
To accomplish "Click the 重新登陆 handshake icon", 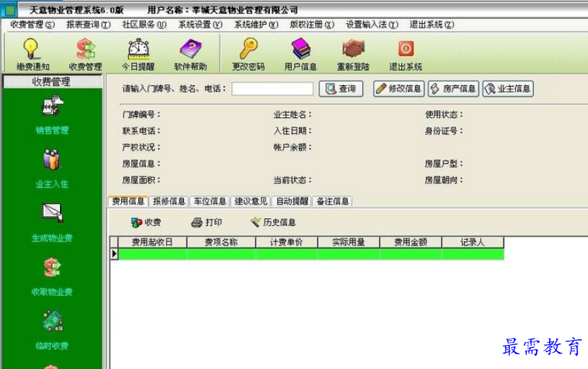I will click(x=353, y=54).
